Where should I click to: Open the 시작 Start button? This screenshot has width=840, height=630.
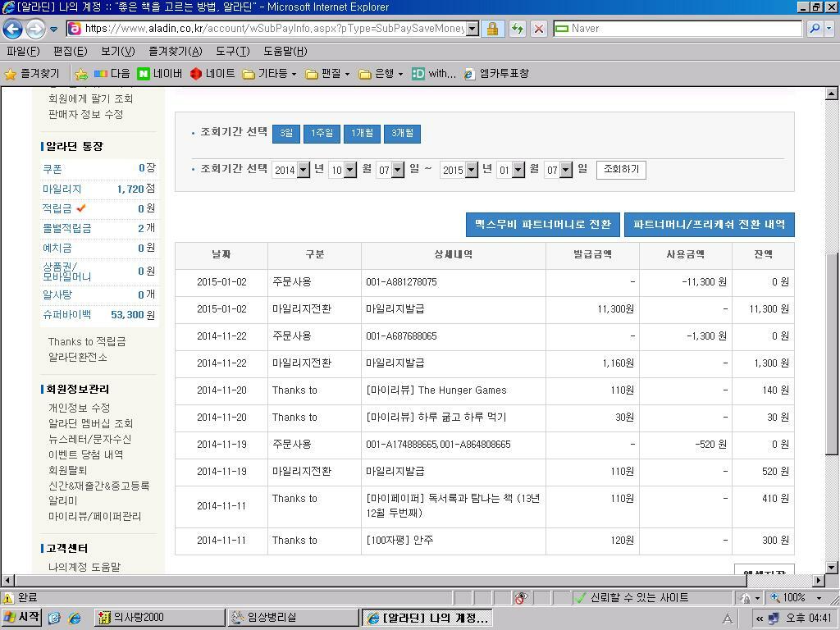[22, 618]
